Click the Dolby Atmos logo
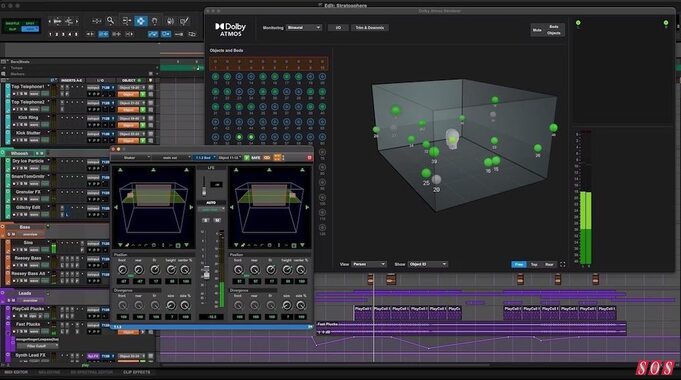The height and width of the screenshot is (380, 681). pos(231,29)
